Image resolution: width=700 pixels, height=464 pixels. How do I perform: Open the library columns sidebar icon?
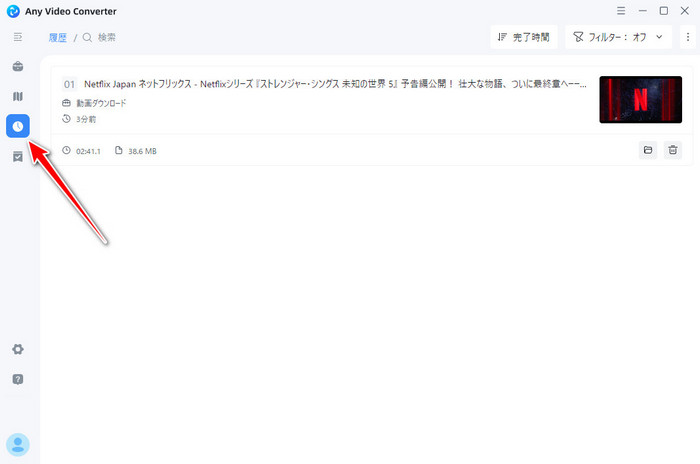tap(18, 96)
